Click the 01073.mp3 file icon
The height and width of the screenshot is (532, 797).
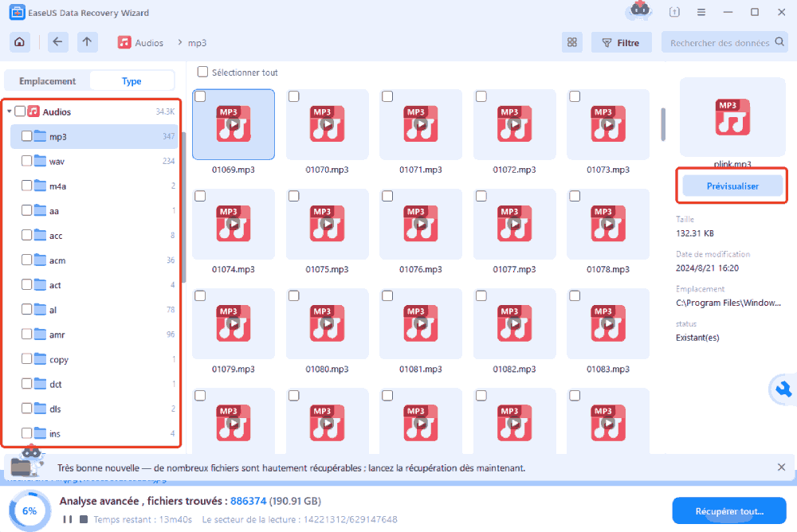(608, 124)
